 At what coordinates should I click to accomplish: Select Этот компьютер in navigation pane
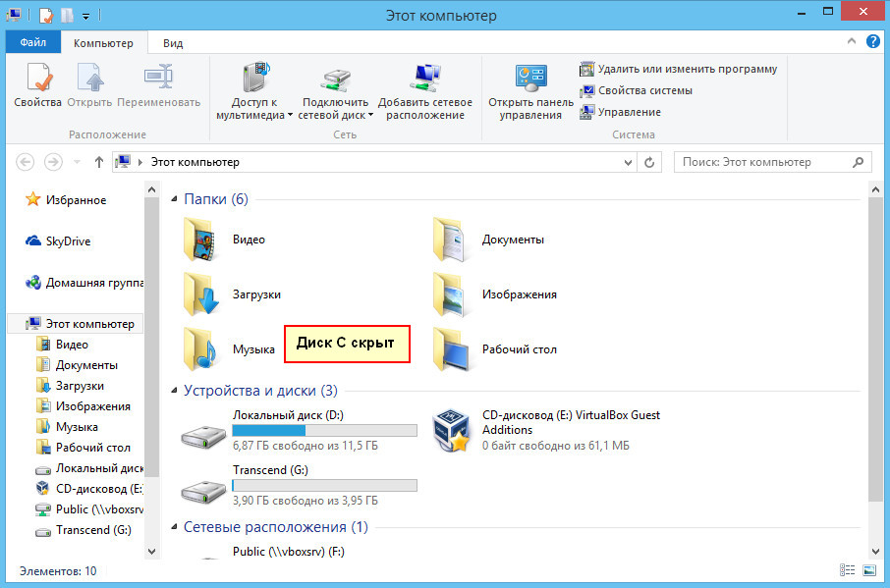click(76, 324)
